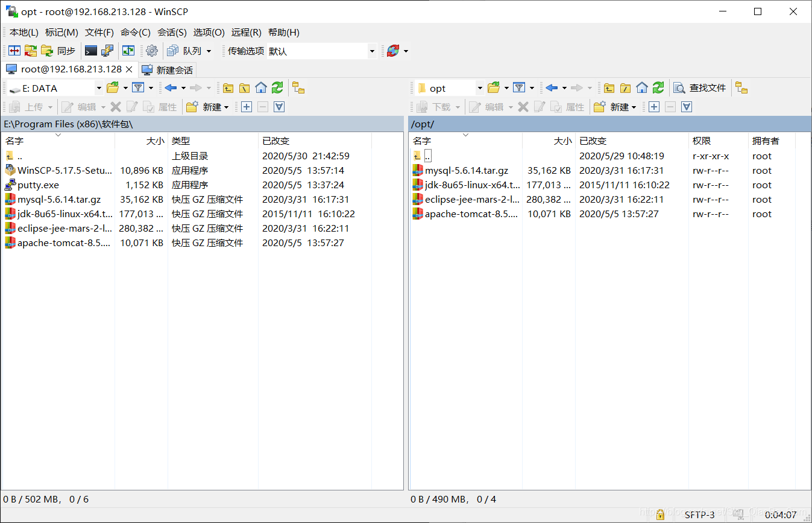Screen dimensions: 812x523
Task: Open remote panel filter dropdown arrow
Action: coord(532,88)
